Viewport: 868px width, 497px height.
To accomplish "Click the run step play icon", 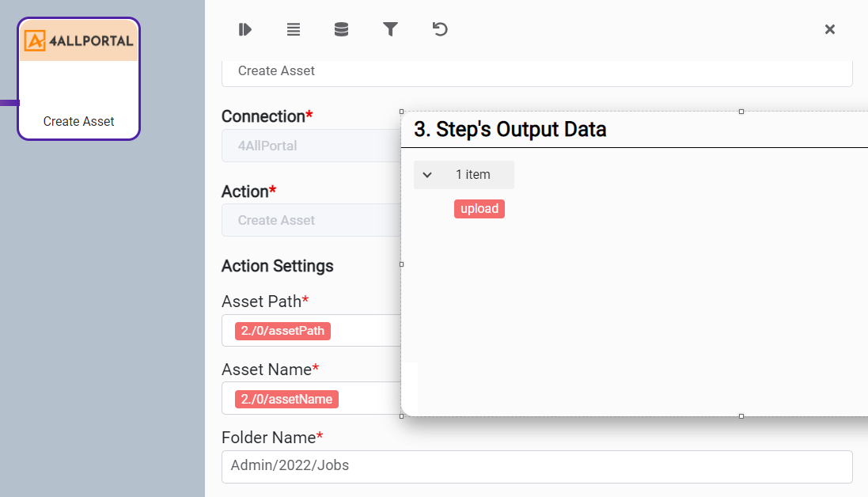I will point(244,29).
